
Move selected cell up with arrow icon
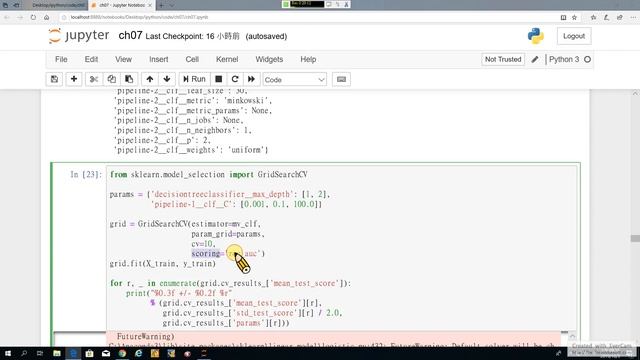click(x=150, y=79)
